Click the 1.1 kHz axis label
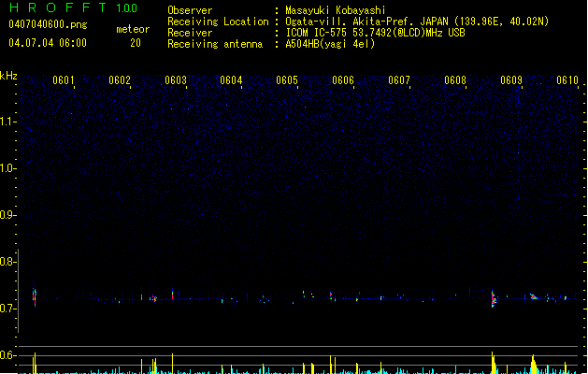 coord(7,122)
